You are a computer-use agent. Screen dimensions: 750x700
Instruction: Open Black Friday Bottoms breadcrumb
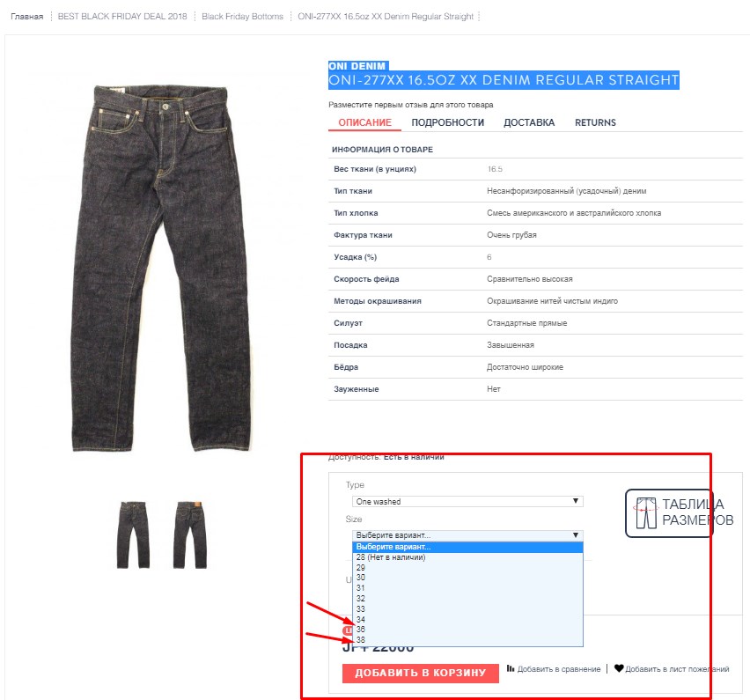click(x=242, y=16)
